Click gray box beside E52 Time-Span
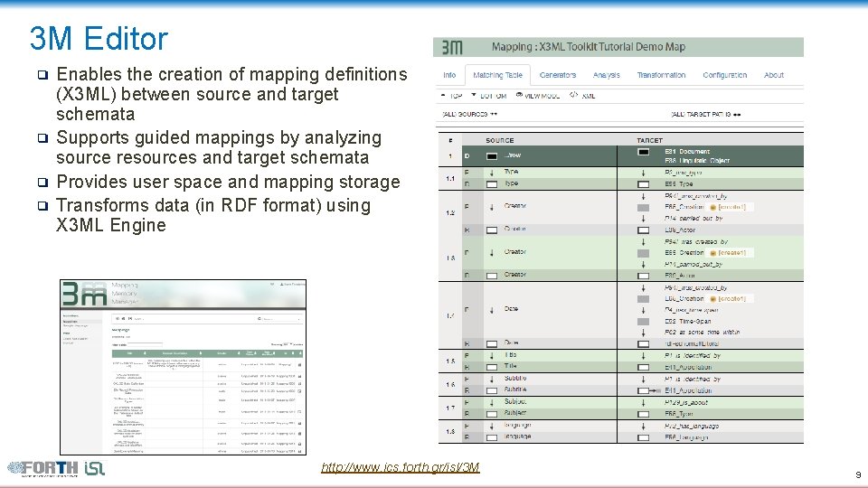The height and width of the screenshot is (488, 868). pos(643,322)
